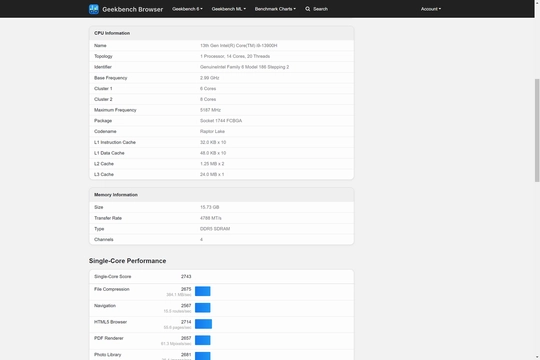The image size is (540, 360).
Task: Click the 'Identifier' row label
Action: [103, 67]
